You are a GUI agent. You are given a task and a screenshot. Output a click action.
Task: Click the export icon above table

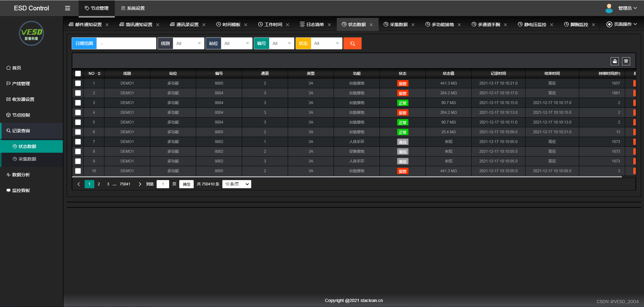point(615,61)
